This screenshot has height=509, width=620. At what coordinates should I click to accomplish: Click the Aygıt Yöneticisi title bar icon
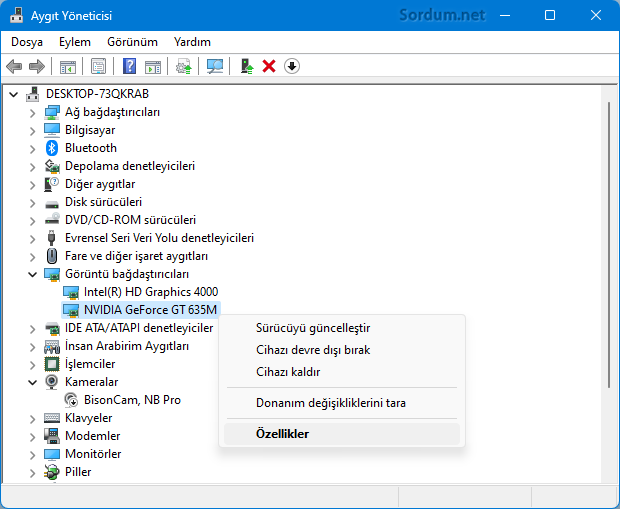coord(17,15)
